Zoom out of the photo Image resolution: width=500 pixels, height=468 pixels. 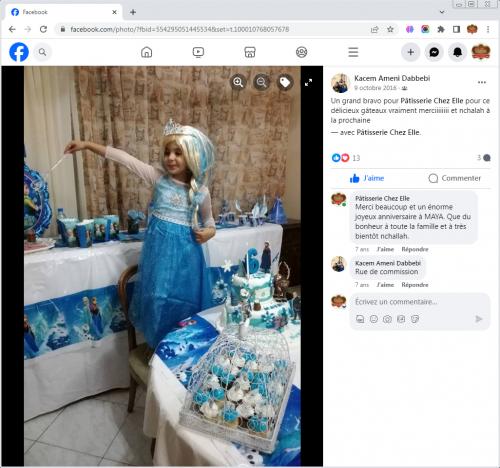pyautogui.click(x=262, y=82)
